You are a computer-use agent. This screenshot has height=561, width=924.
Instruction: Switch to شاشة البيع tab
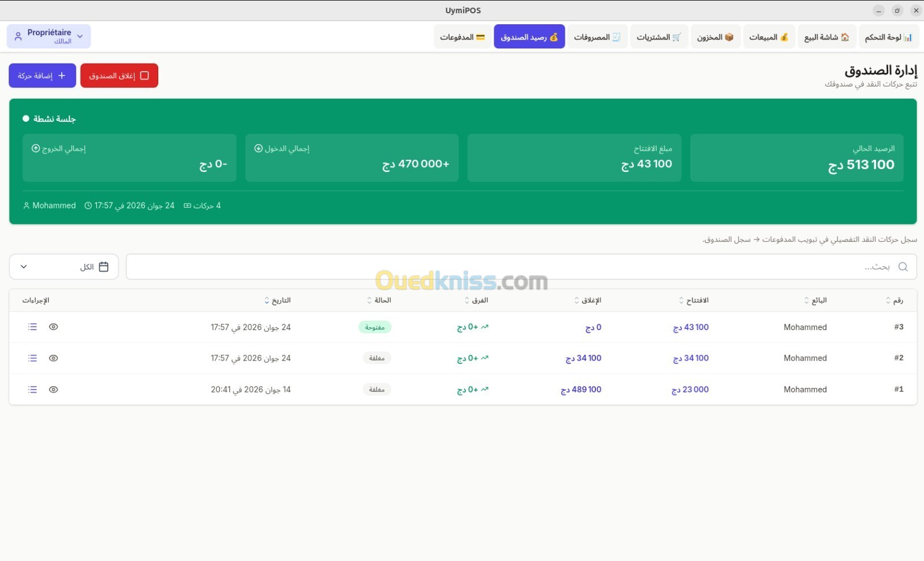coord(826,37)
